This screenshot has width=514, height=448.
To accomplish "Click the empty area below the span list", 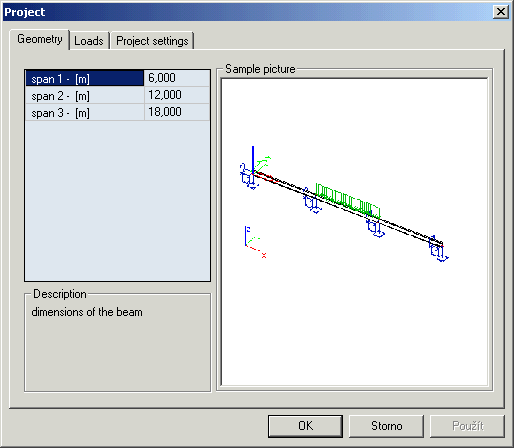I will click(x=117, y=201).
